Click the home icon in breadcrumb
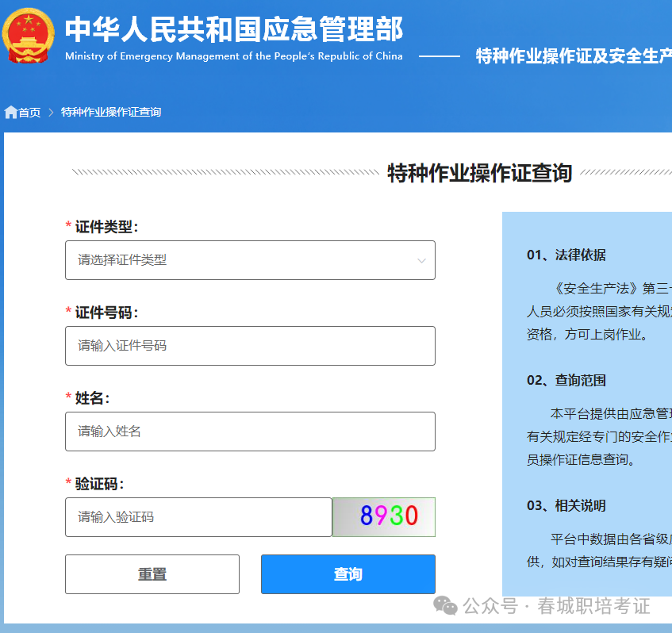 point(11,113)
